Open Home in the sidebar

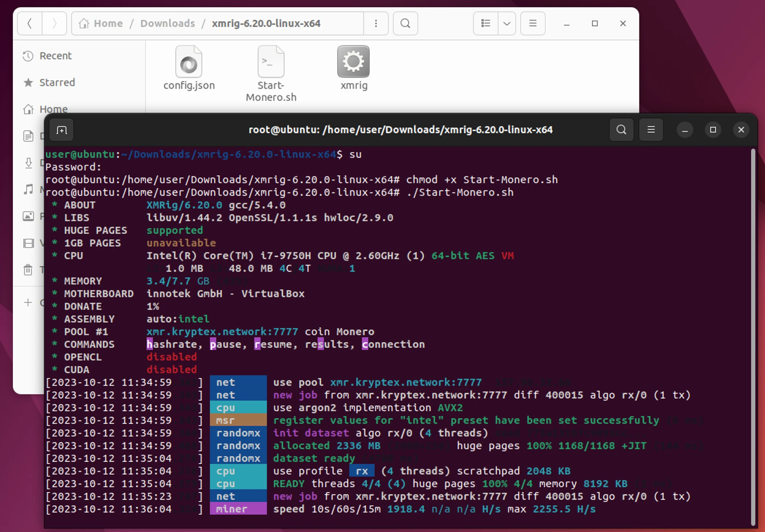click(x=53, y=109)
